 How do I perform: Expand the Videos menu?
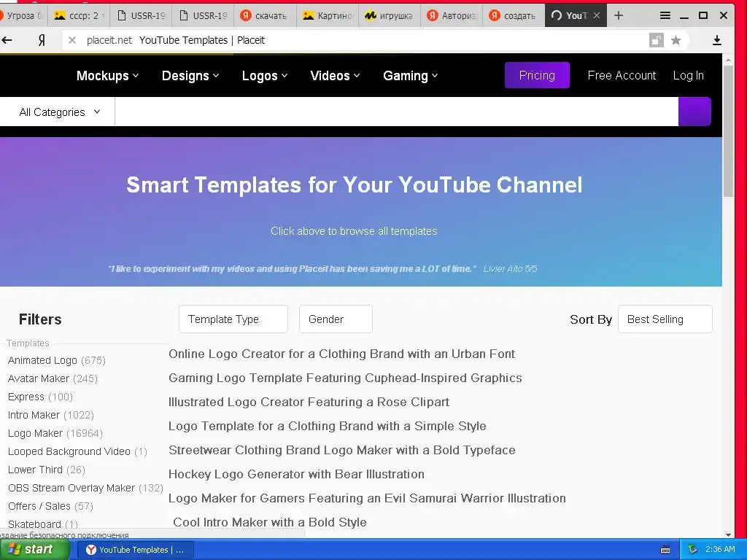335,76
